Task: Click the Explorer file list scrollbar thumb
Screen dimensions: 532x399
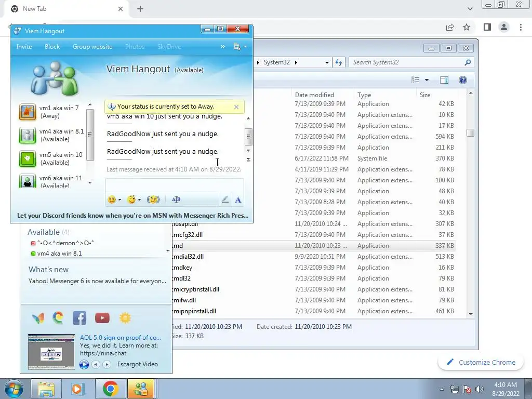Action: [x=471, y=132]
